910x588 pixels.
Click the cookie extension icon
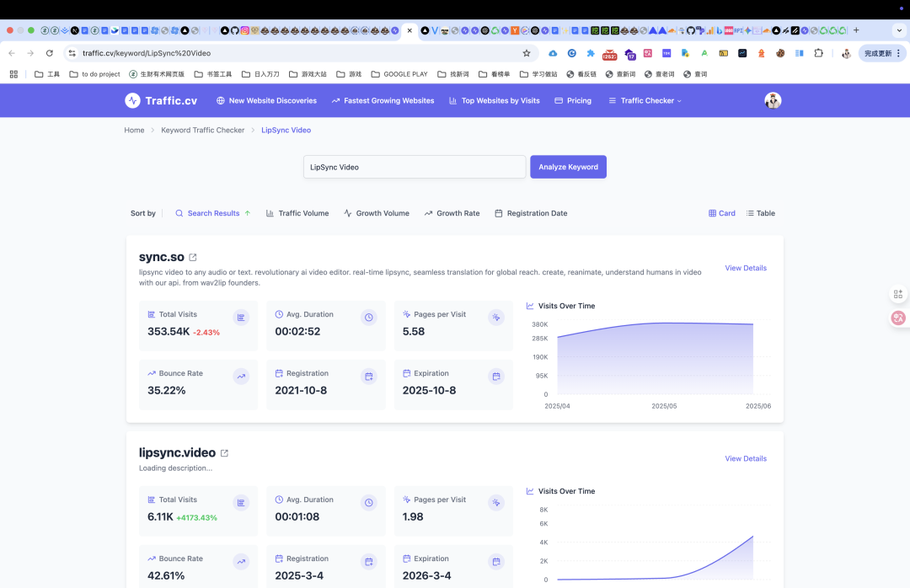[x=780, y=53]
